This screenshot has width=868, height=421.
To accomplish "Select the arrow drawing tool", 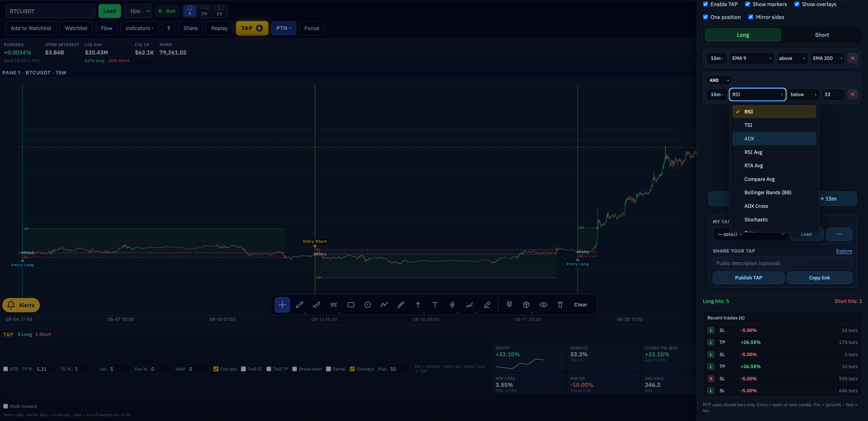I will pos(418,305).
